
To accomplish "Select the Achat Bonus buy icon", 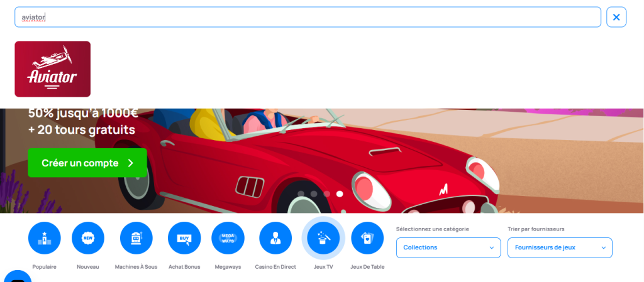I will [184, 238].
